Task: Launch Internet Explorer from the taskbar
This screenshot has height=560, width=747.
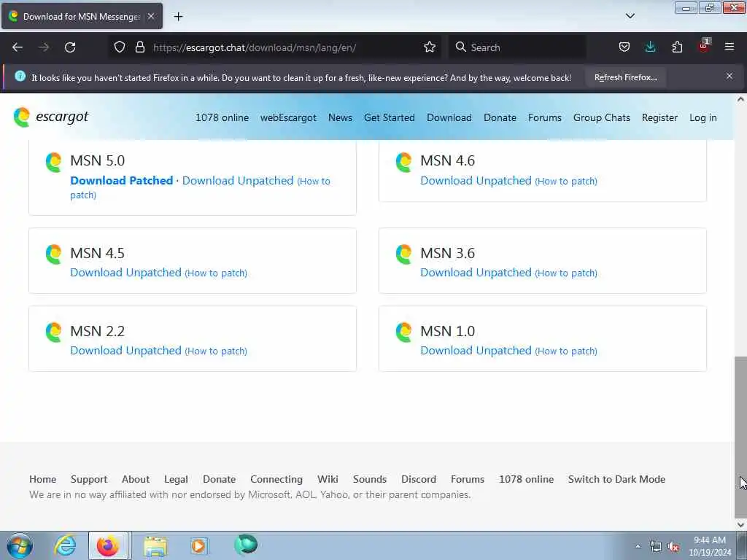Action: tap(65, 545)
